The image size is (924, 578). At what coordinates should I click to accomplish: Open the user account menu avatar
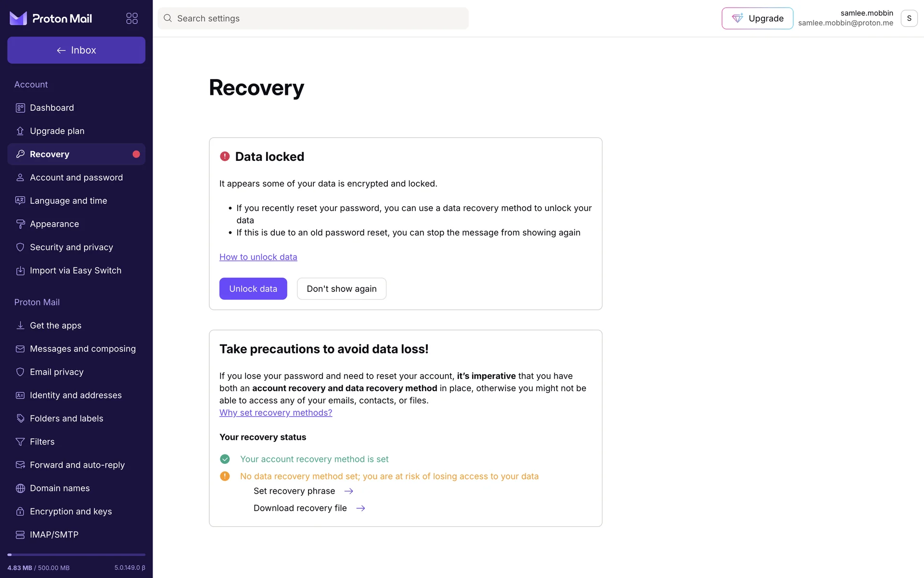pos(909,18)
